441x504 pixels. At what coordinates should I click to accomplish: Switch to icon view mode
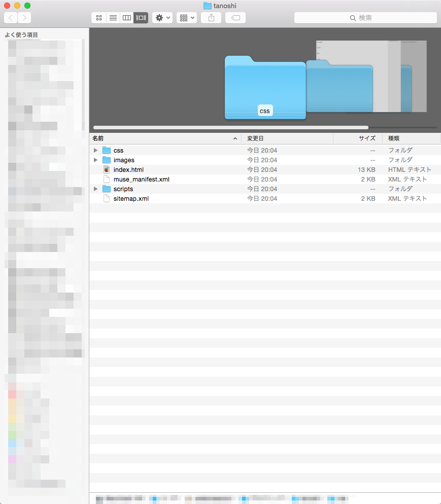(x=99, y=18)
